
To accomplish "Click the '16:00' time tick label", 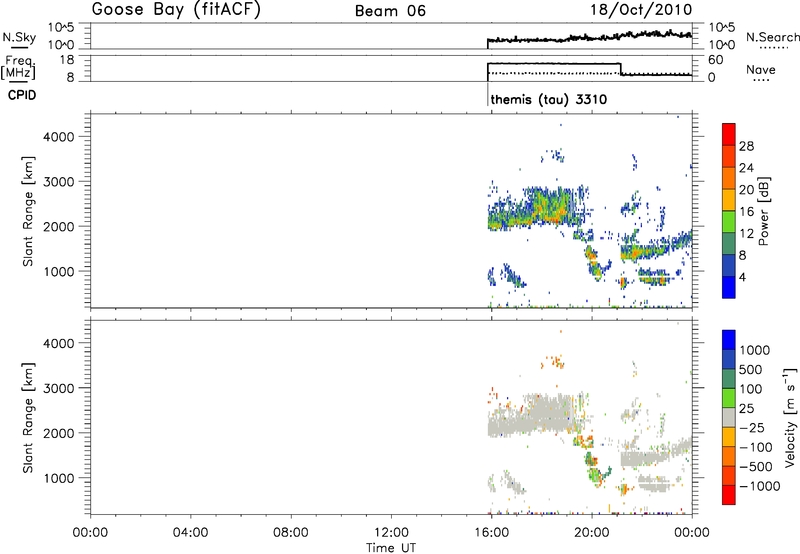I will click(x=491, y=533).
